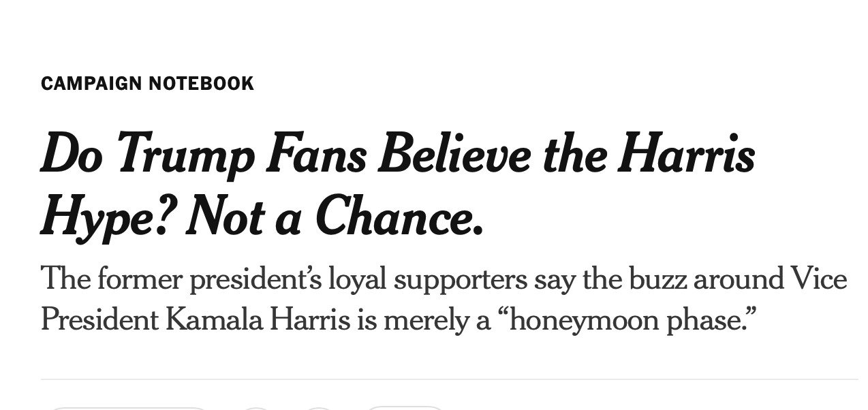Click the small rounded pill after round icons
The image size is (868, 410).
pos(405,408)
